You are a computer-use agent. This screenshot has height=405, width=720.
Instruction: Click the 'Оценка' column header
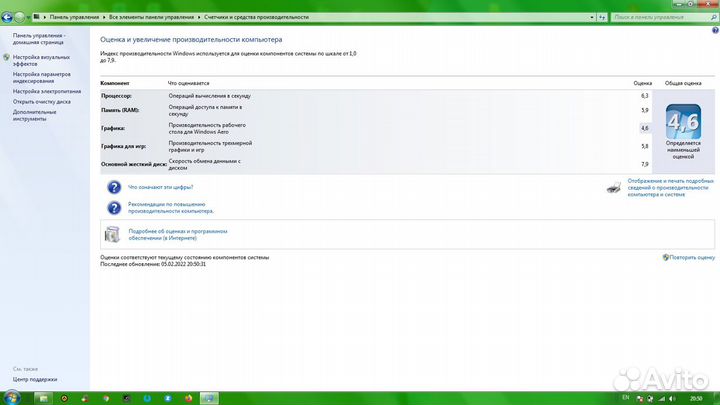click(642, 84)
